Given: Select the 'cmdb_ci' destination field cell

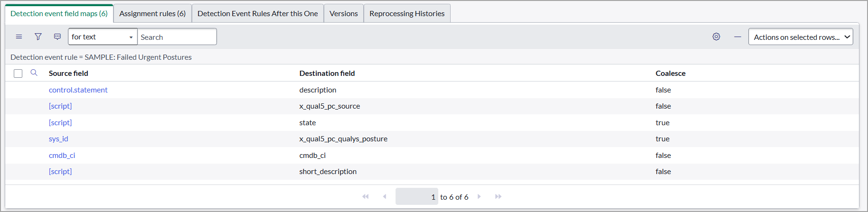Looking at the screenshot, I should [312, 155].
